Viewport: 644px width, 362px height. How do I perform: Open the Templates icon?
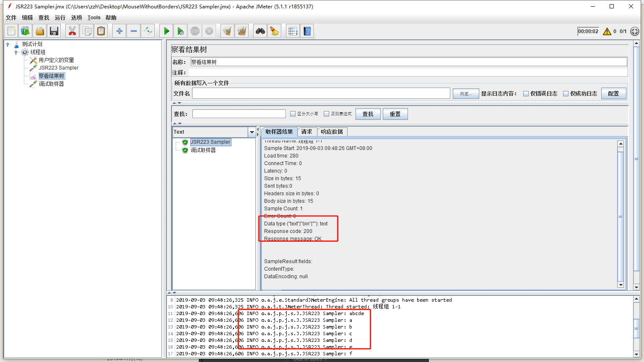(x=26, y=31)
